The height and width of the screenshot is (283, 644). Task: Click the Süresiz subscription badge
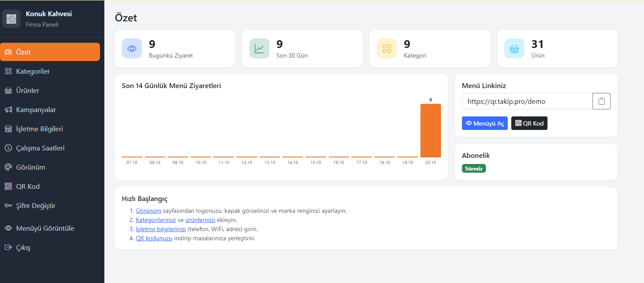[x=474, y=168]
